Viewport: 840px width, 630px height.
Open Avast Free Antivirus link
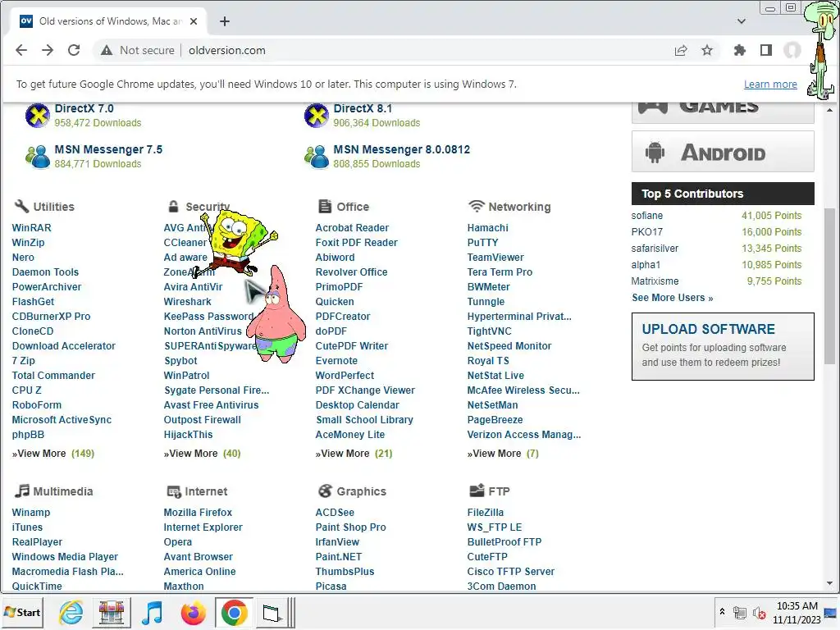[211, 405]
